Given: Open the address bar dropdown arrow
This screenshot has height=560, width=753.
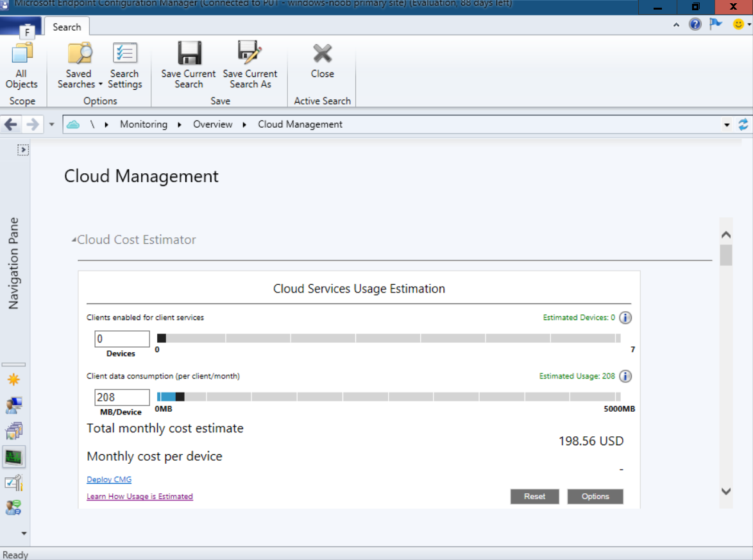Looking at the screenshot, I should point(727,125).
